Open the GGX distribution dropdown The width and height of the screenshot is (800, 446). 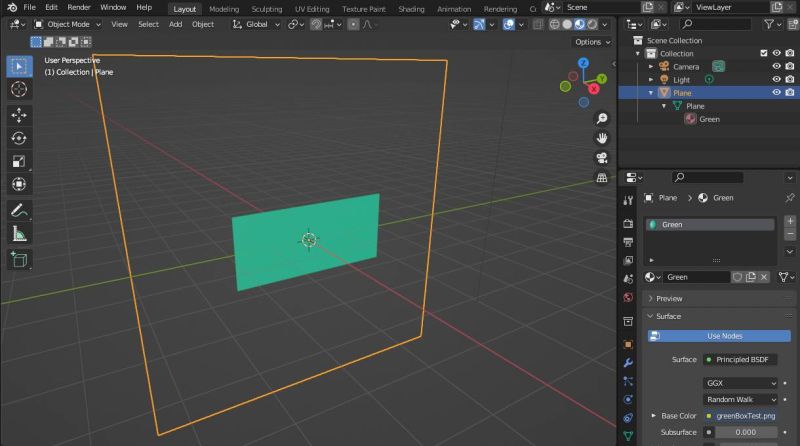pyautogui.click(x=740, y=383)
